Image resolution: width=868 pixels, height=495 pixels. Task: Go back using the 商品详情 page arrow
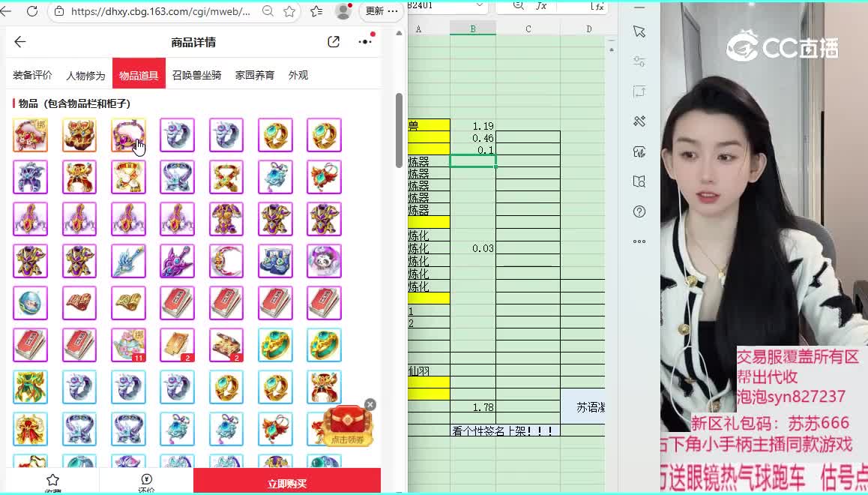point(20,42)
